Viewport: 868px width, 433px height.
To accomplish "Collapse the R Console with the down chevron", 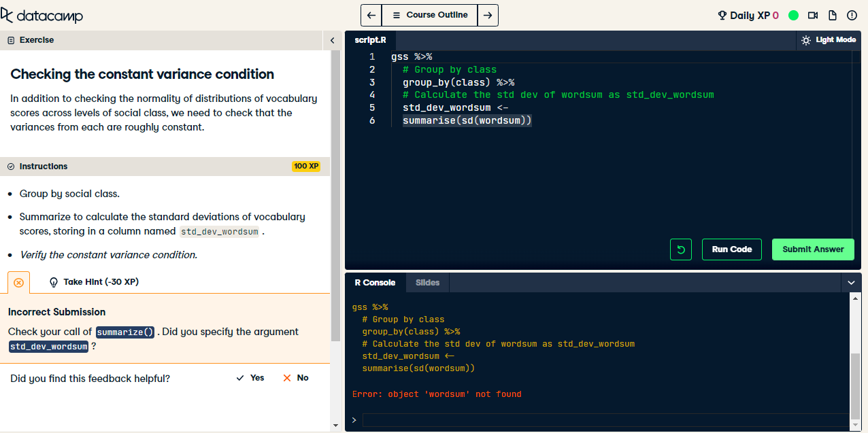I will coord(852,282).
